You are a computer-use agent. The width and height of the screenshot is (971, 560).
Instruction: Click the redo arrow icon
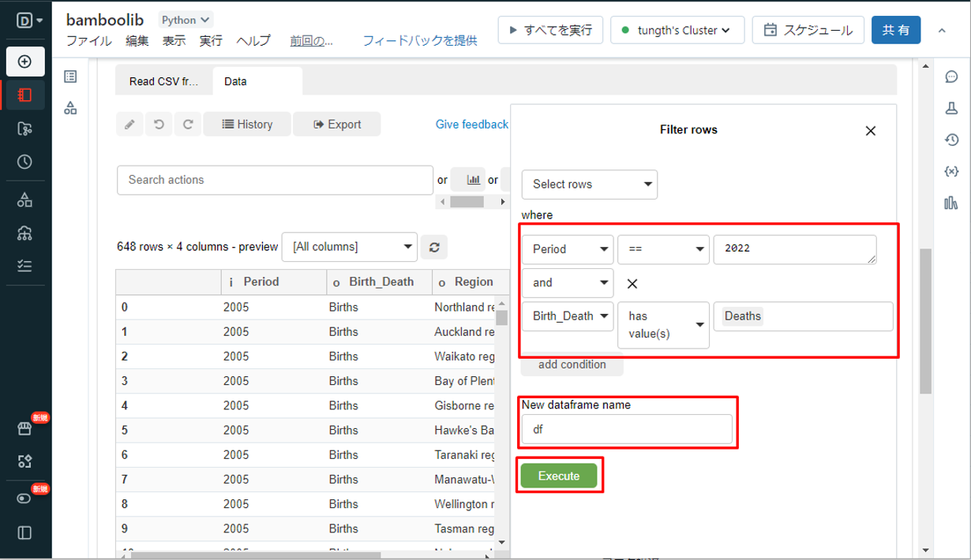tap(188, 125)
